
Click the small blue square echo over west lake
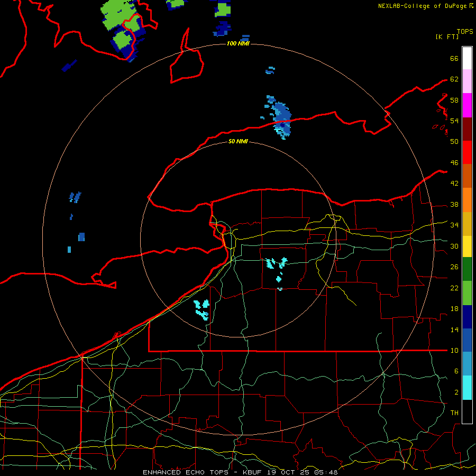[81, 237]
